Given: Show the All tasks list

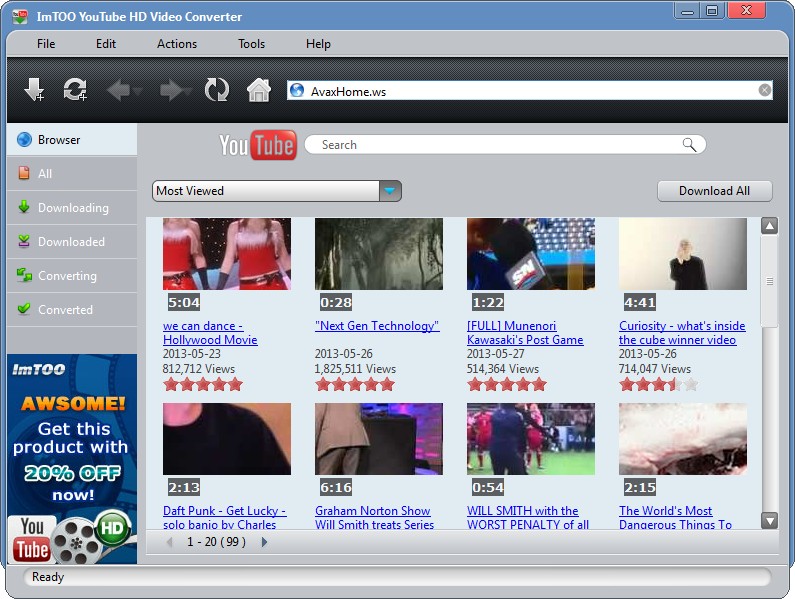Looking at the screenshot, I should [72, 173].
